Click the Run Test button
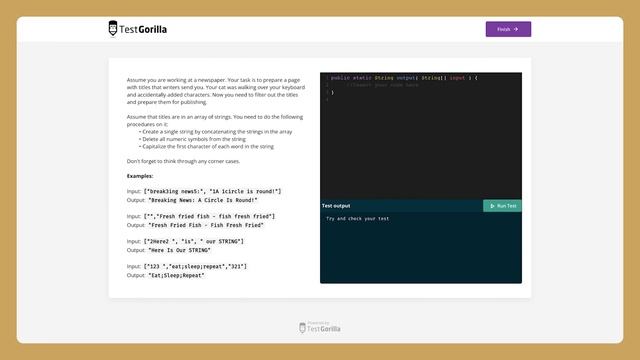 (x=502, y=206)
